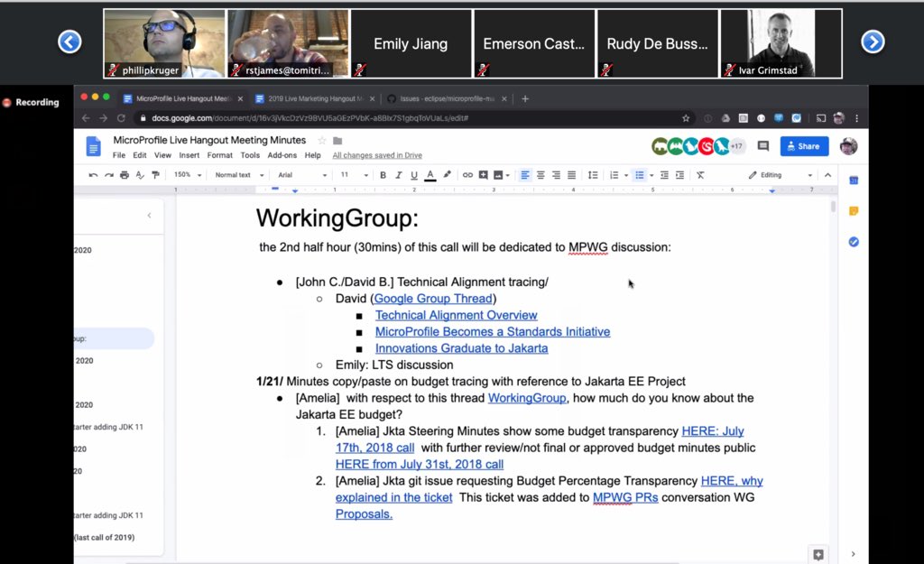Open the Tools menu
Viewport: 924px width, 564px height.
pyautogui.click(x=250, y=155)
